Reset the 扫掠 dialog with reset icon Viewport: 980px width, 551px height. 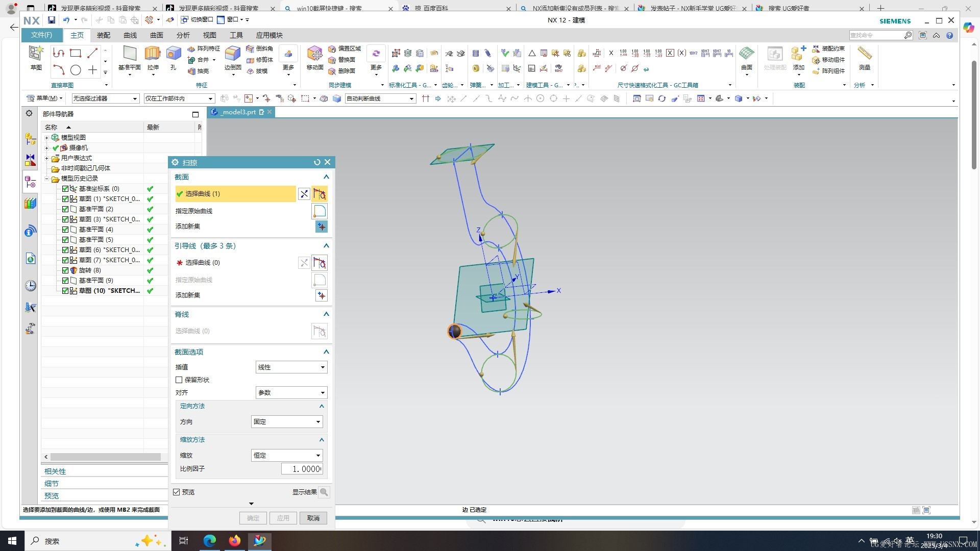tap(317, 162)
